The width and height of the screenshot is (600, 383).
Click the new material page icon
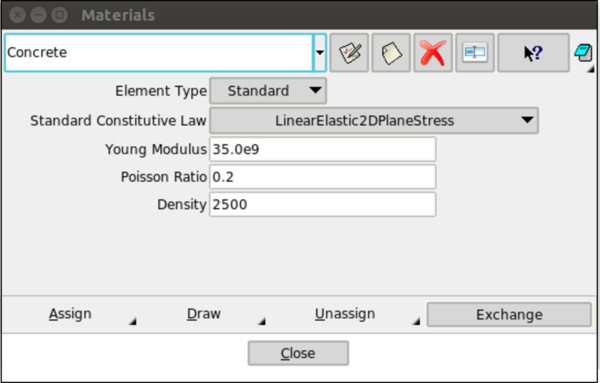(391, 52)
